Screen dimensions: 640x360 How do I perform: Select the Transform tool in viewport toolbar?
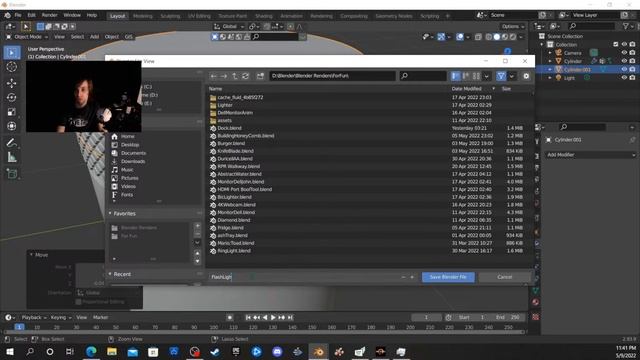pyautogui.click(x=11, y=126)
